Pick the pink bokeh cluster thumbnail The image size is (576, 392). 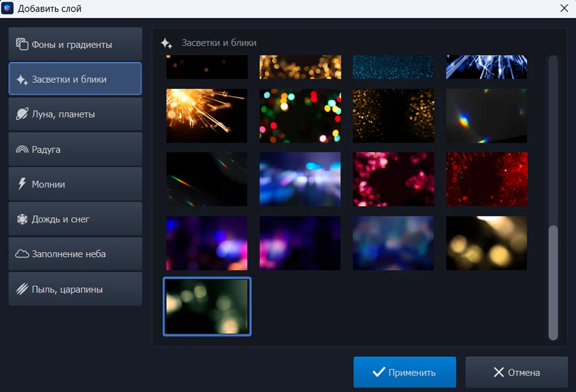pyautogui.click(x=393, y=179)
